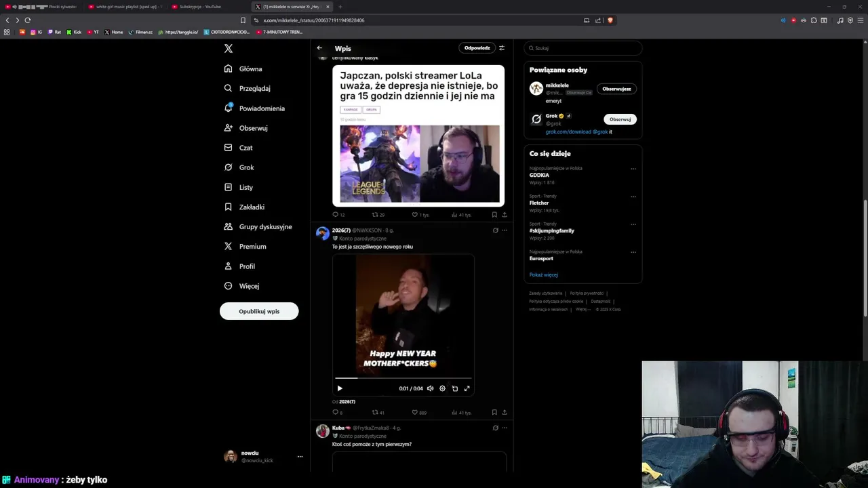Open Japczan article image card

tap(418, 136)
